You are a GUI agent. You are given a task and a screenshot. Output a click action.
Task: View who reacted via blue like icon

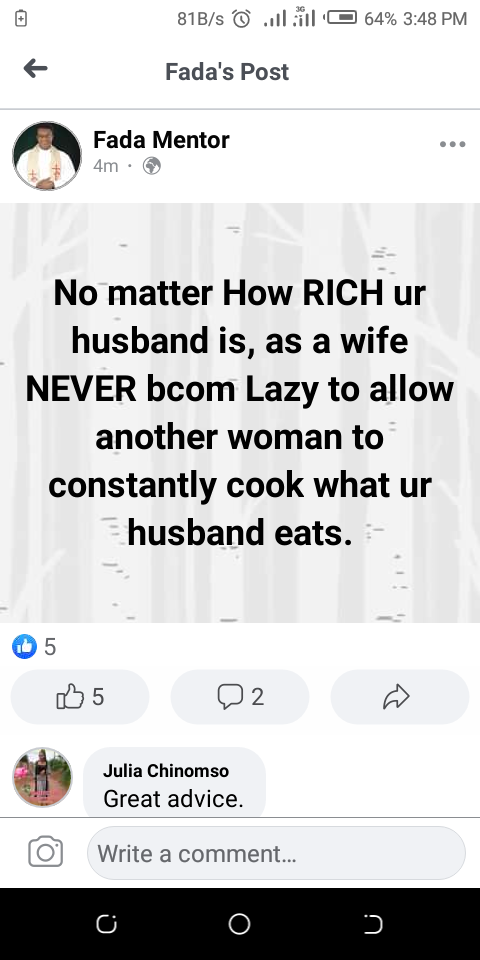[x=24, y=646]
